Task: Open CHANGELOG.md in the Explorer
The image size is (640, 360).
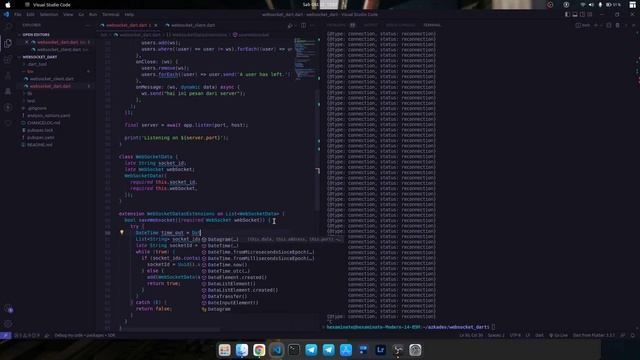Action: [43, 123]
